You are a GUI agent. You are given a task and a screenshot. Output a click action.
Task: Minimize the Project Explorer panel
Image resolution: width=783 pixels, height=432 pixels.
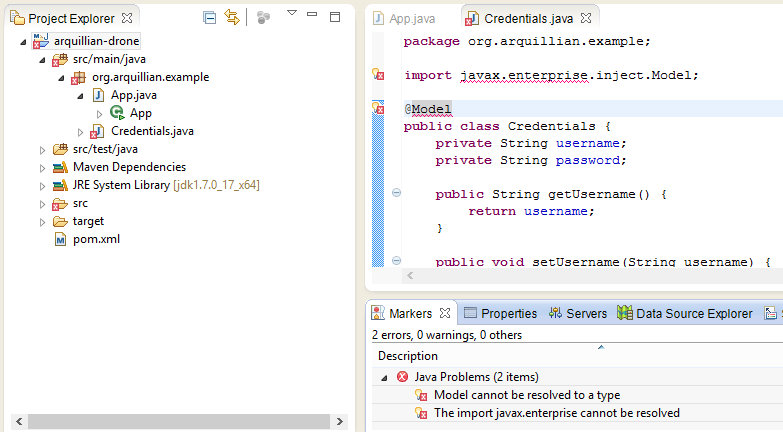coord(312,14)
